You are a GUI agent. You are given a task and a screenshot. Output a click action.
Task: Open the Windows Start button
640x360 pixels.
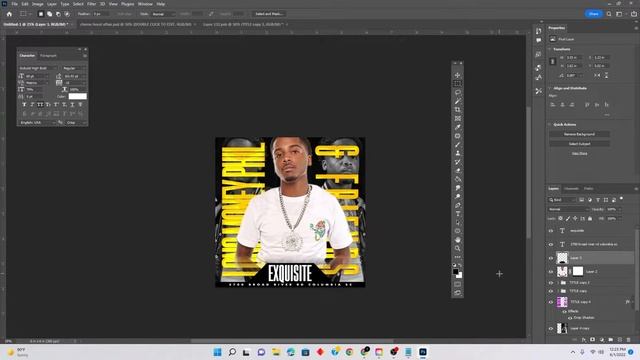[217, 352]
